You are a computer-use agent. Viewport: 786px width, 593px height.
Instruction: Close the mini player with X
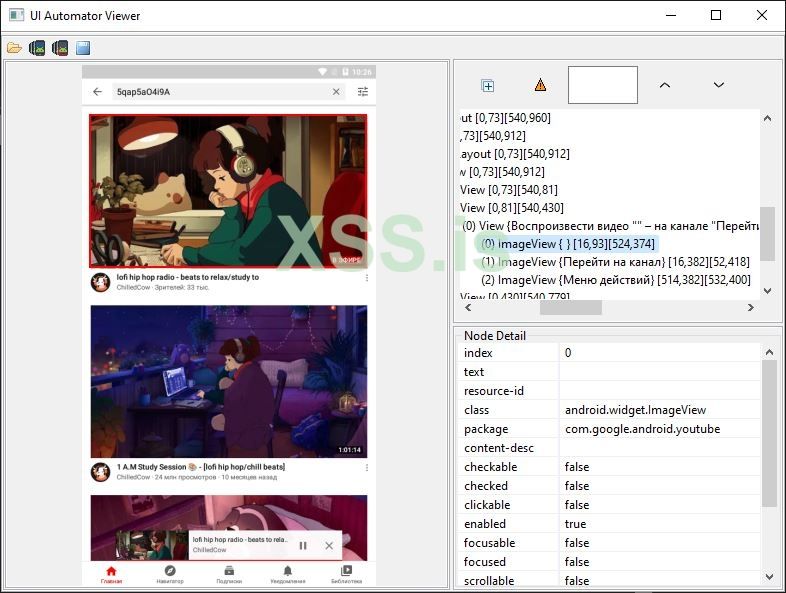click(329, 545)
